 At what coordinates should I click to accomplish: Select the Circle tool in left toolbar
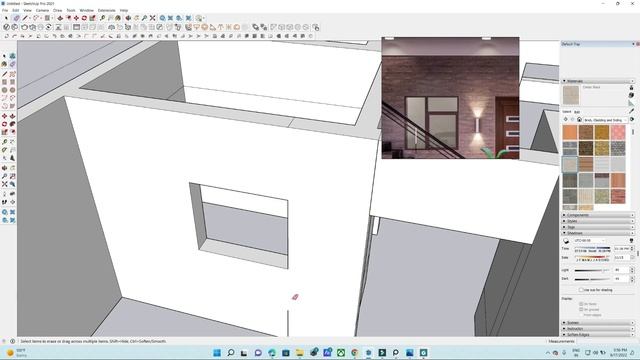(4, 90)
